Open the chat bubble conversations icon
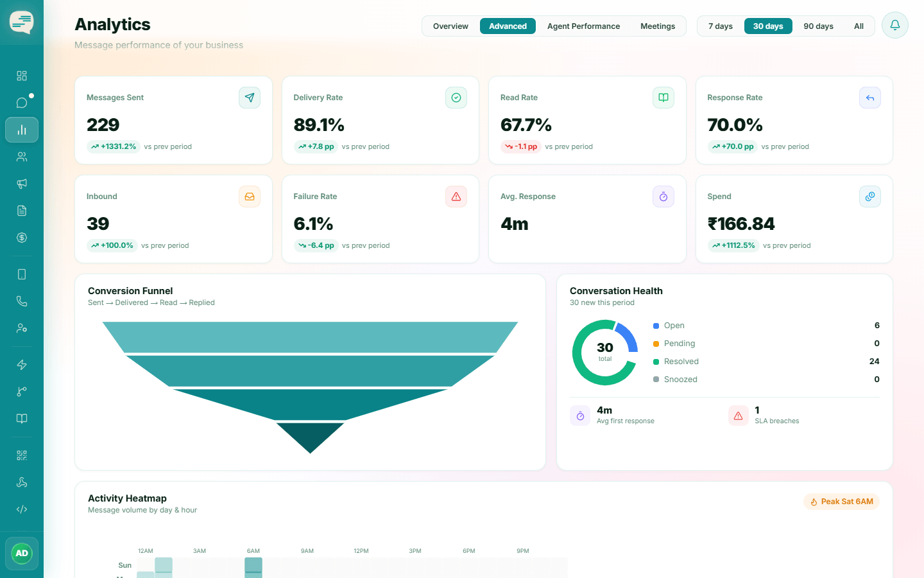This screenshot has height=578, width=924. click(22, 103)
